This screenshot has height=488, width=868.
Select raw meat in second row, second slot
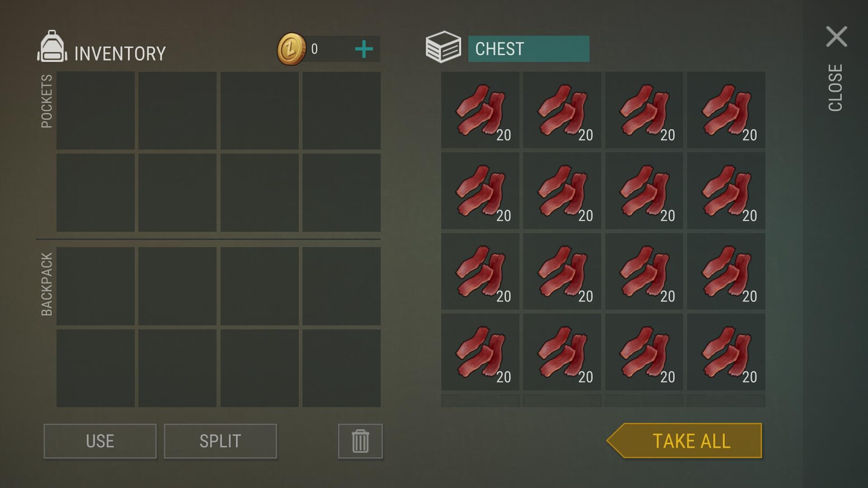click(x=562, y=191)
